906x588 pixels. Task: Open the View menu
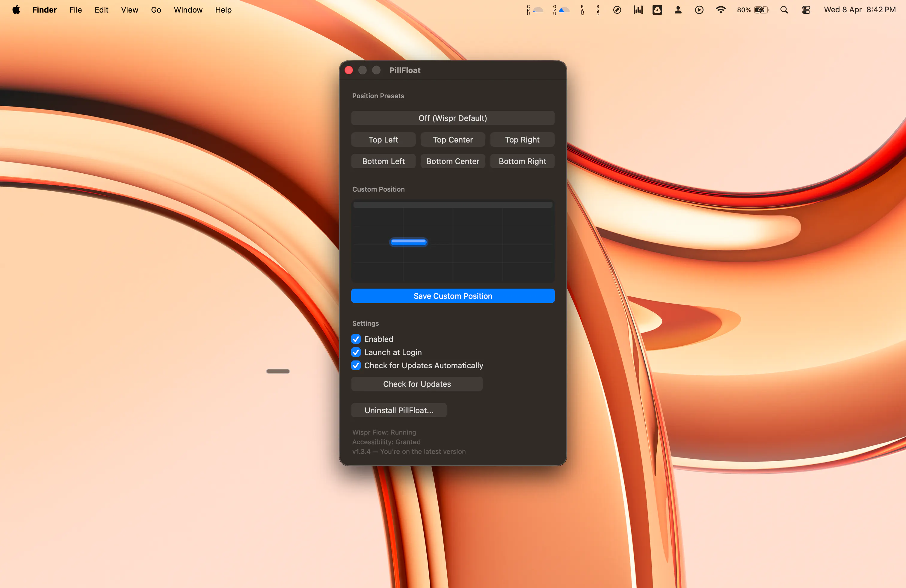[129, 10]
